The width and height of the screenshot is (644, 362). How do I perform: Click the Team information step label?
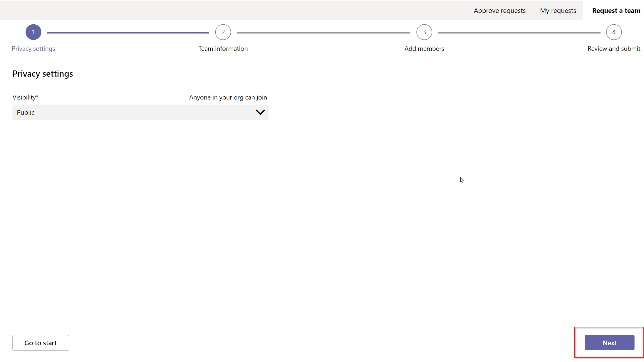223,48
